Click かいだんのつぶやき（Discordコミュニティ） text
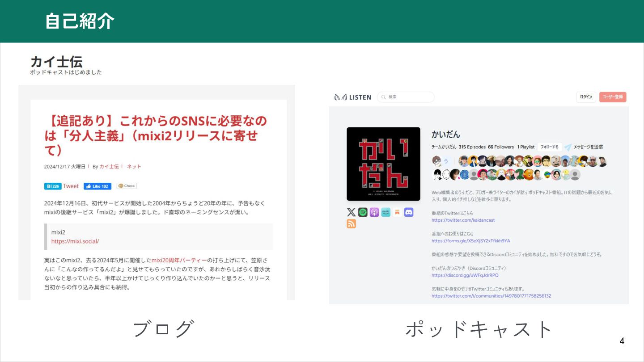This screenshot has height=362, width=644. click(x=469, y=268)
